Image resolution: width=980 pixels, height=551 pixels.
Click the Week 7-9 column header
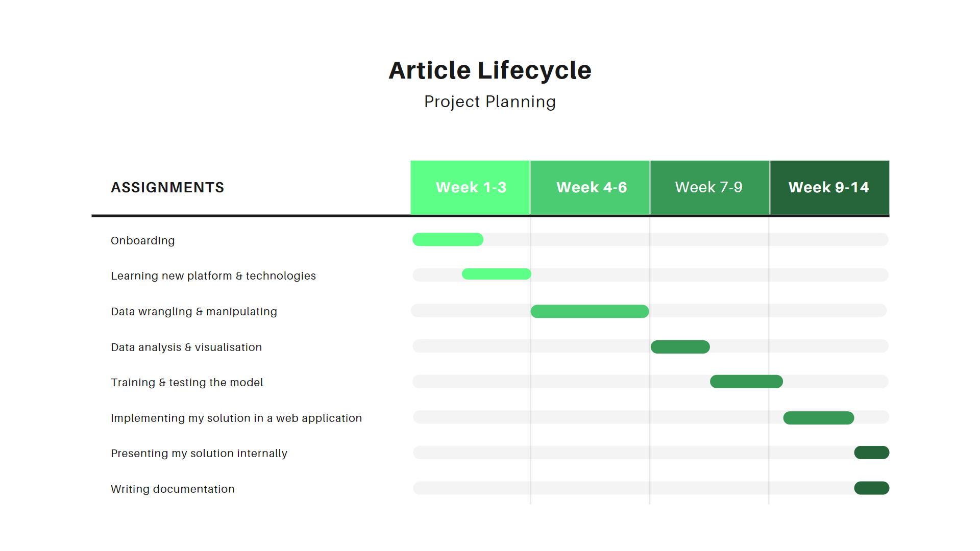[x=709, y=187]
